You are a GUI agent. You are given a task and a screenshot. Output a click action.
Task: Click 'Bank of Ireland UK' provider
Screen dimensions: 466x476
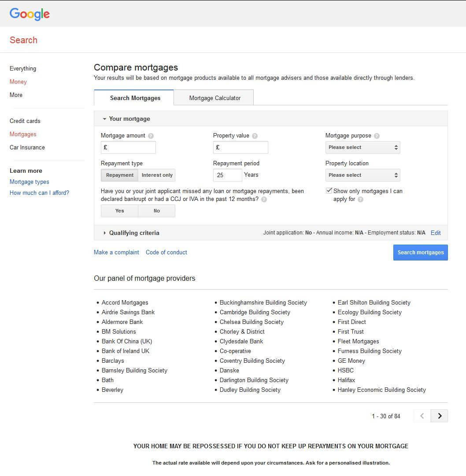[125, 351]
